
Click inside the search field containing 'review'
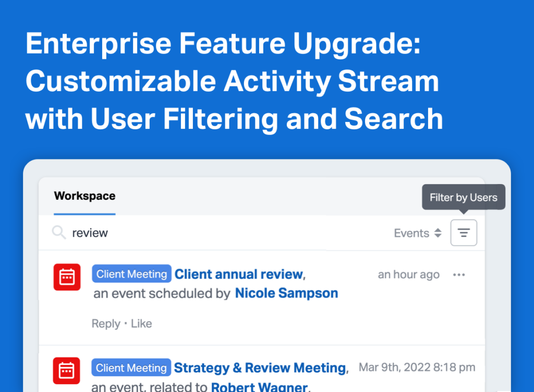pyautogui.click(x=156, y=232)
